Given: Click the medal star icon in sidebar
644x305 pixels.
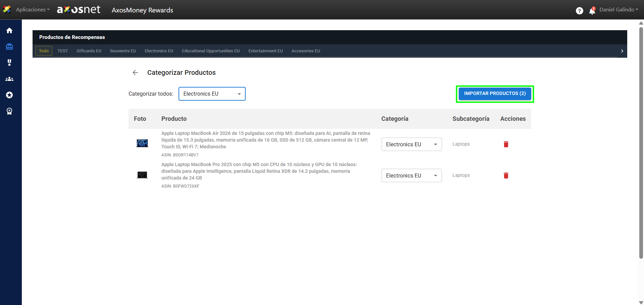Looking at the screenshot, I should click(9, 63).
